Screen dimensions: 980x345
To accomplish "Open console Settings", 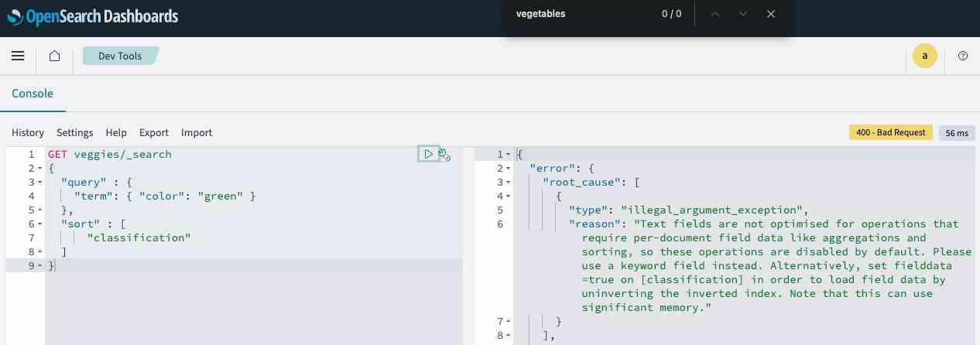I will pos(74,132).
